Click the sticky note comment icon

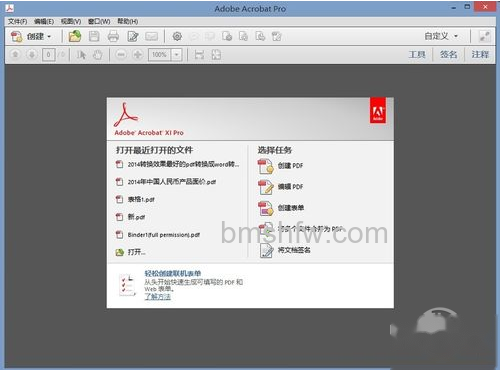(194, 36)
